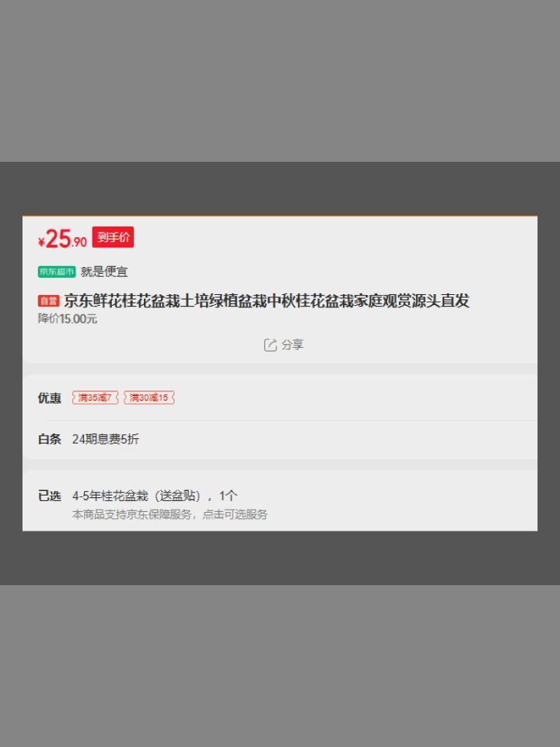
Task: Open the 24期息费5折 installment offer
Action: click(x=106, y=439)
